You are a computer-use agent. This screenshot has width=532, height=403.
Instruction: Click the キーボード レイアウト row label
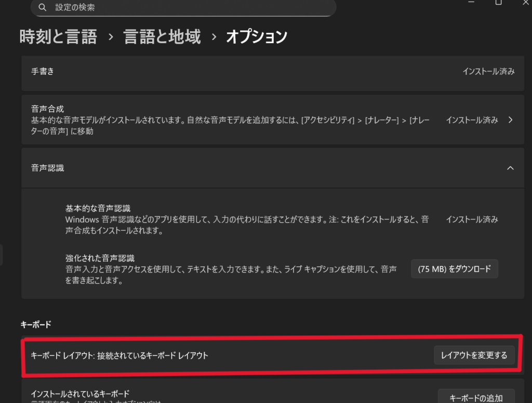point(119,356)
